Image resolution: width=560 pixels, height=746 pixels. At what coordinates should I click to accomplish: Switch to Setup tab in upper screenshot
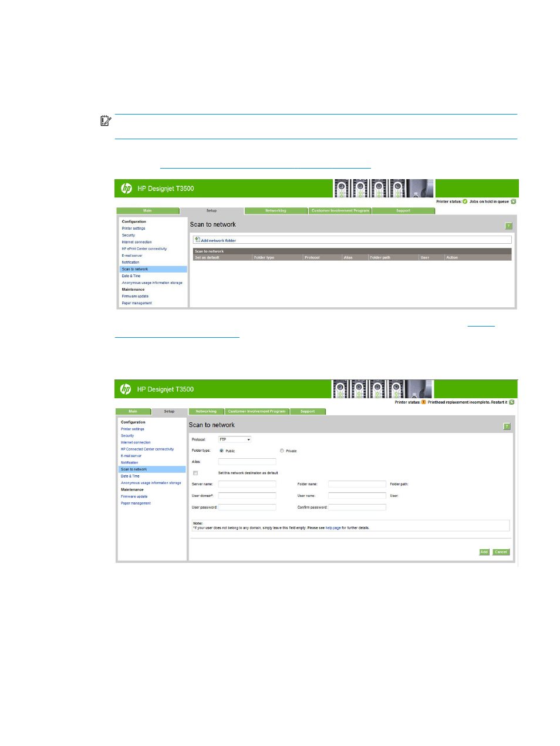pyautogui.click(x=211, y=211)
